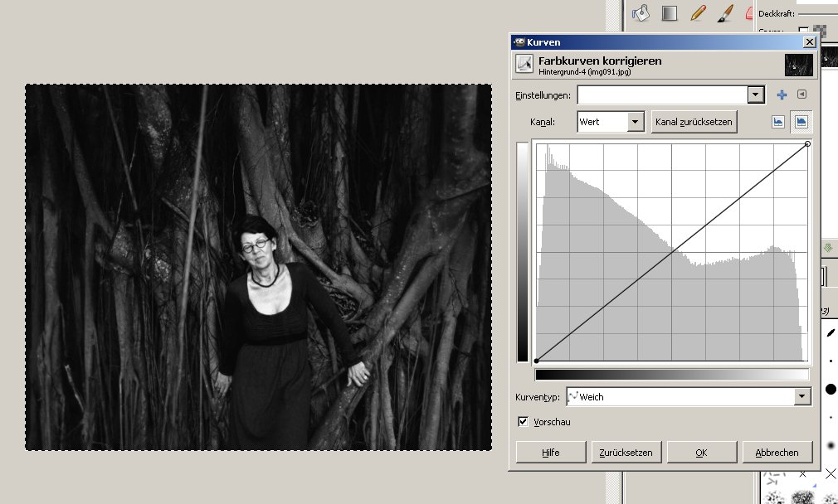Click the curves icon in dialog header

pos(524,64)
